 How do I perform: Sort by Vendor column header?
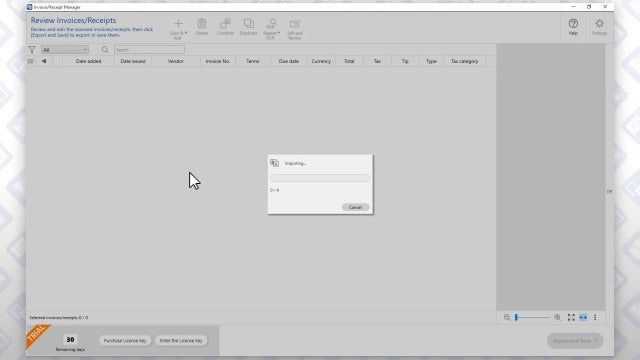(x=176, y=61)
